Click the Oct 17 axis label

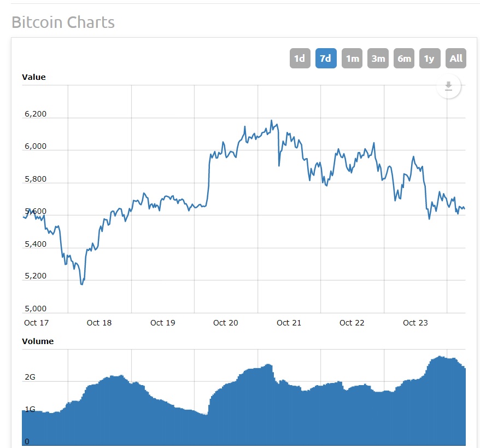tap(36, 323)
